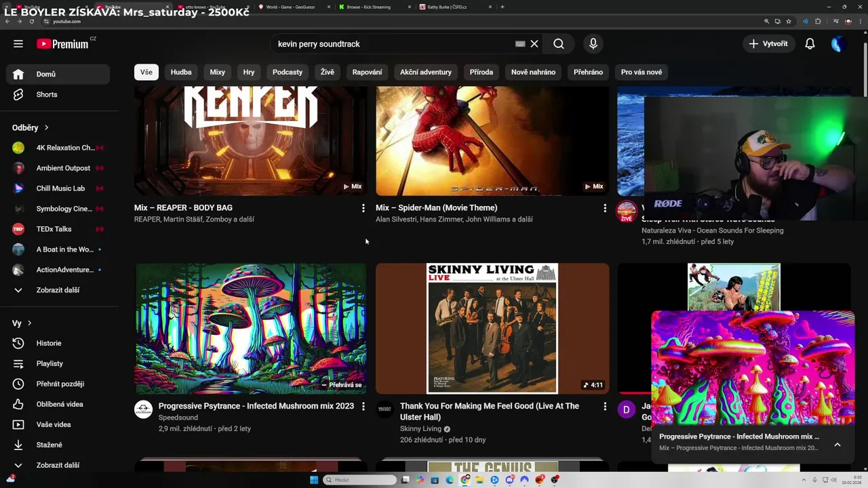
Task: Select the Rapování filter chip
Action: [367, 72]
